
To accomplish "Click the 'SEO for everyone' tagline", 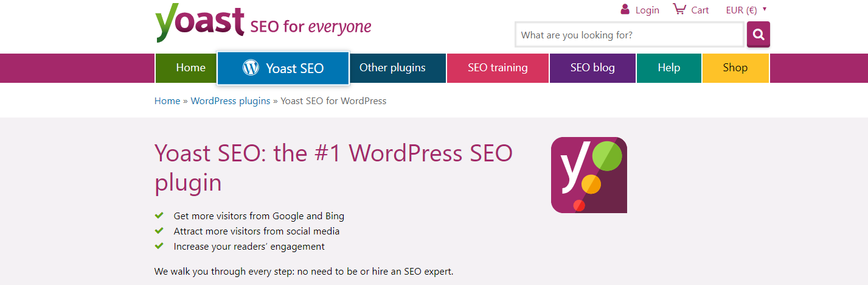I will click(x=310, y=27).
